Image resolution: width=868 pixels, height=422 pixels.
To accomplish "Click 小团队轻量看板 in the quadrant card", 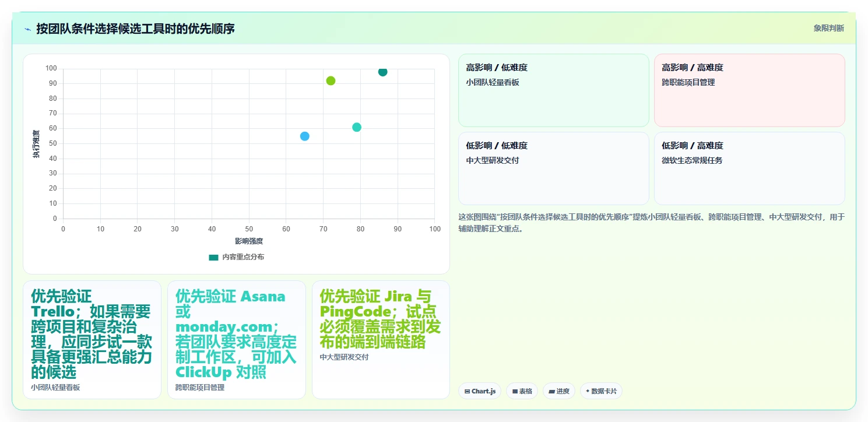I will point(493,82).
